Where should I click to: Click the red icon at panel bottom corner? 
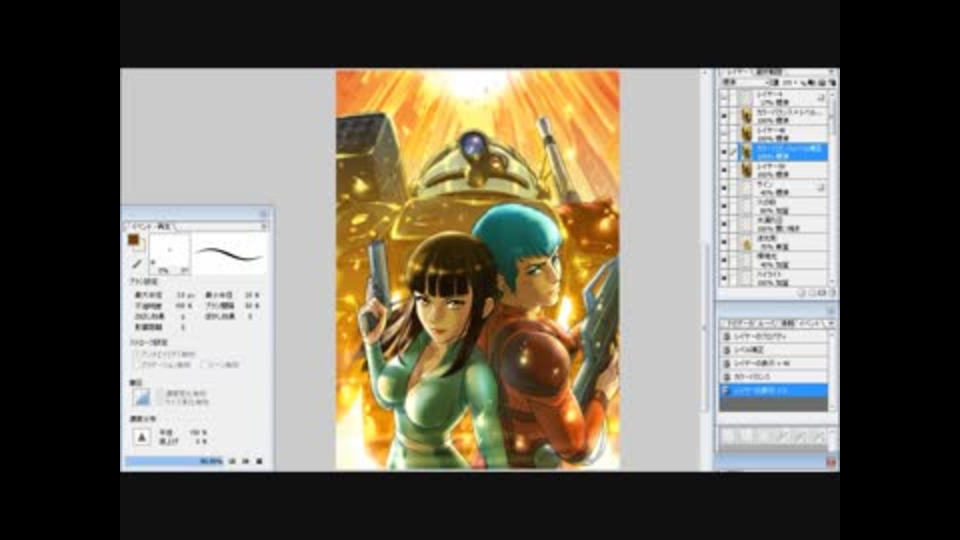click(x=831, y=462)
